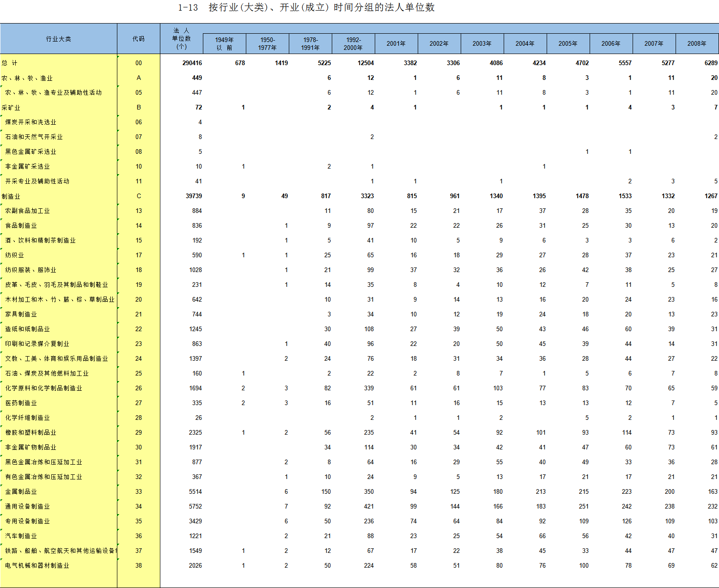Select the 石油、煤炭及其他燃料加工业 row label
This screenshot has width=719, height=588.
tap(47, 374)
